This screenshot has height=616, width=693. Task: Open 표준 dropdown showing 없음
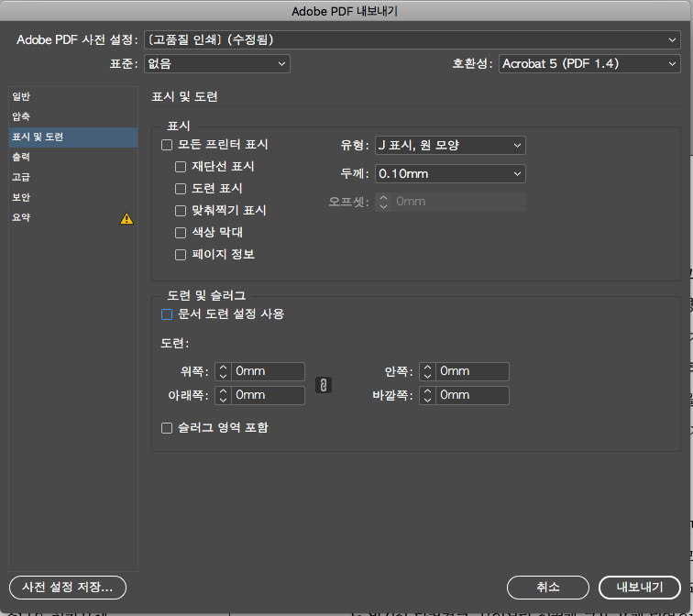217,63
